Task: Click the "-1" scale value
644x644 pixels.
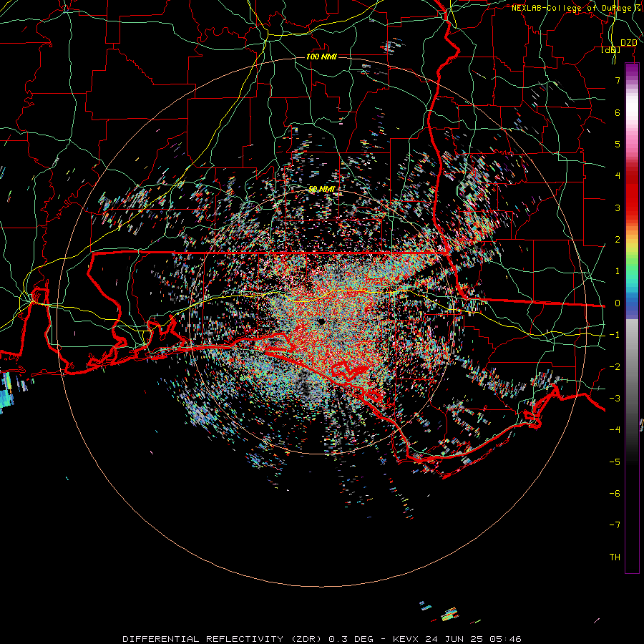Action: 615,335
